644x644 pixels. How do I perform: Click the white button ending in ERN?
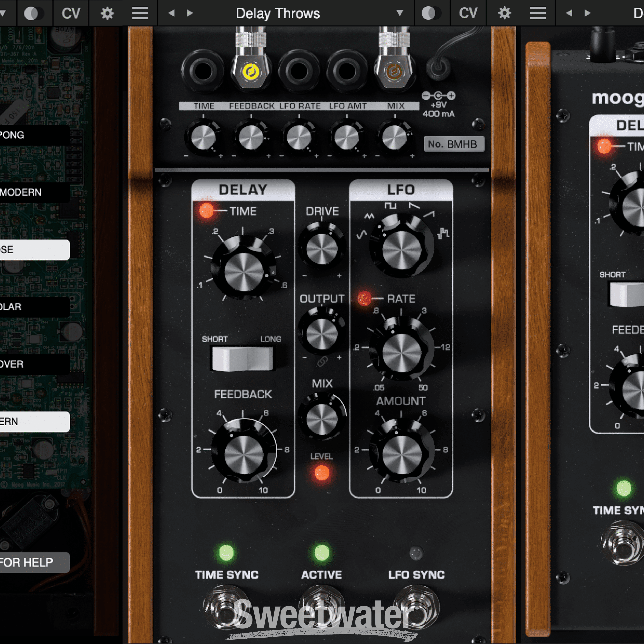pyautogui.click(x=35, y=422)
